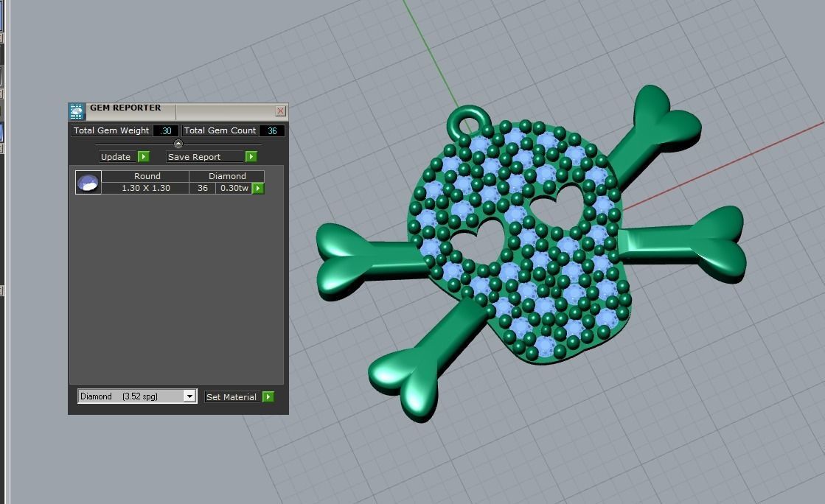Click the "1.30 X 1.30" size cell
Screen dimensions: 825x504
coord(146,188)
